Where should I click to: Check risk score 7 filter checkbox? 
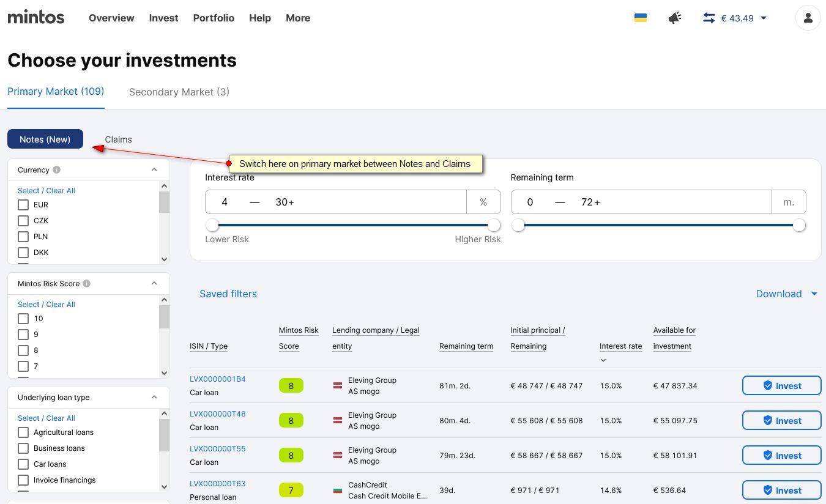(x=23, y=366)
